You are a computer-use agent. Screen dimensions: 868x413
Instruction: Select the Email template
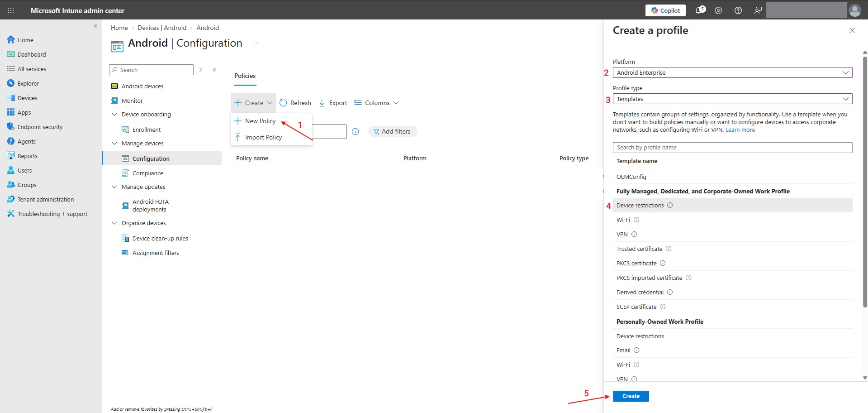pyautogui.click(x=733, y=350)
